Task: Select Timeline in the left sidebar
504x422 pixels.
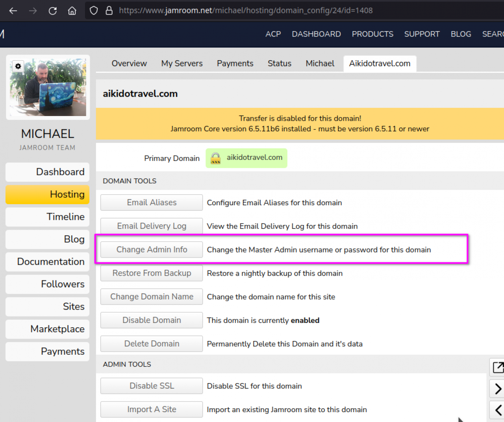Action: 48,217
